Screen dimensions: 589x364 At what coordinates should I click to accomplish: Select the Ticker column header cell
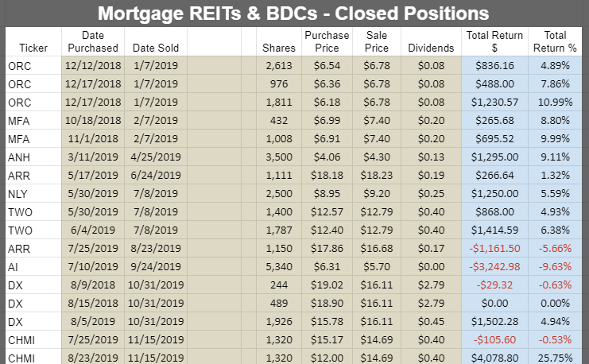[x=33, y=41]
